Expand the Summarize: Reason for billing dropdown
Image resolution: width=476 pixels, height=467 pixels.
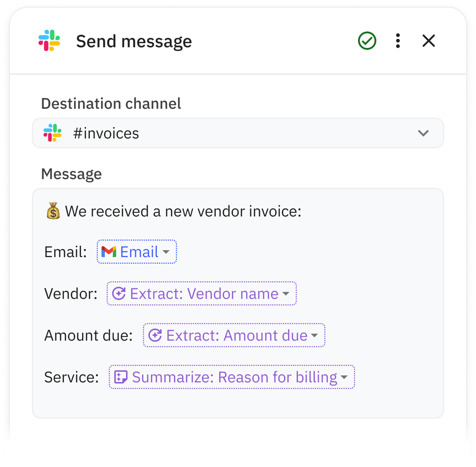[344, 377]
